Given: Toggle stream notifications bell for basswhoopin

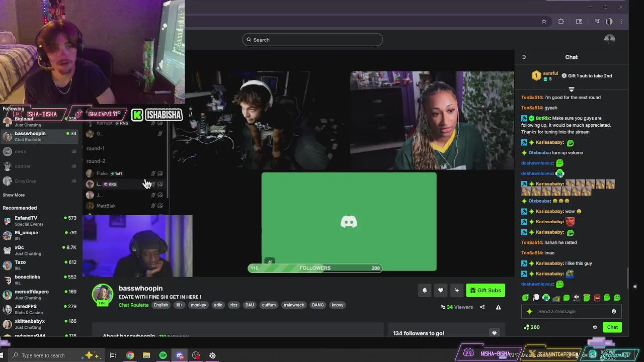Looking at the screenshot, I should 425,290.
